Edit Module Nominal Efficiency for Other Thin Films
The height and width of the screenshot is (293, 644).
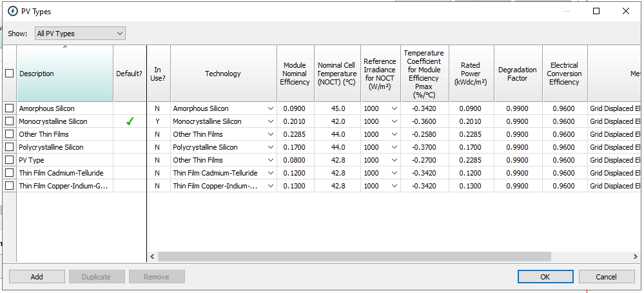click(x=295, y=134)
